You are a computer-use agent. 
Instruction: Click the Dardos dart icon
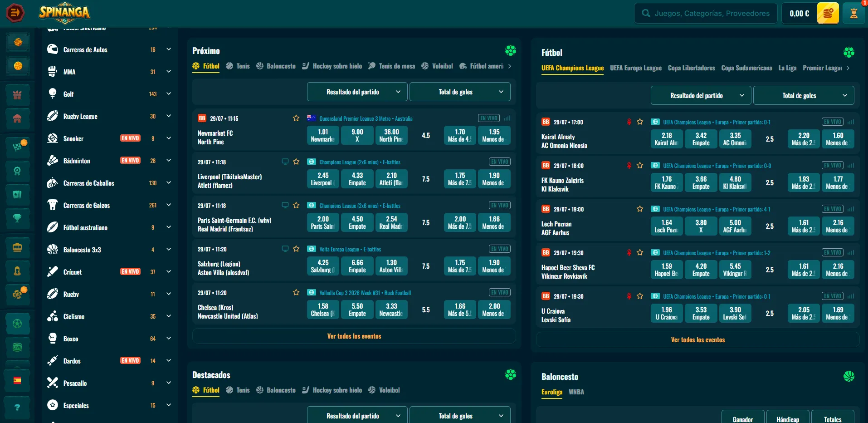(53, 360)
